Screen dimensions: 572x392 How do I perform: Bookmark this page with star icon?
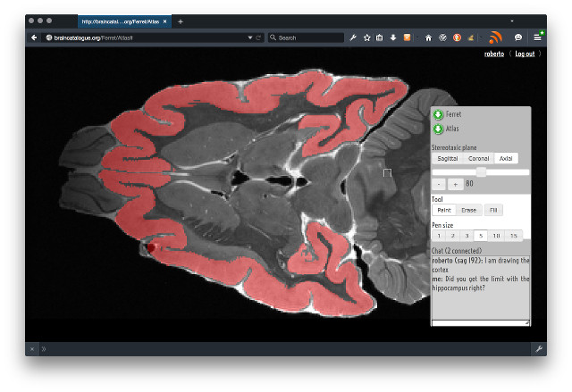366,38
